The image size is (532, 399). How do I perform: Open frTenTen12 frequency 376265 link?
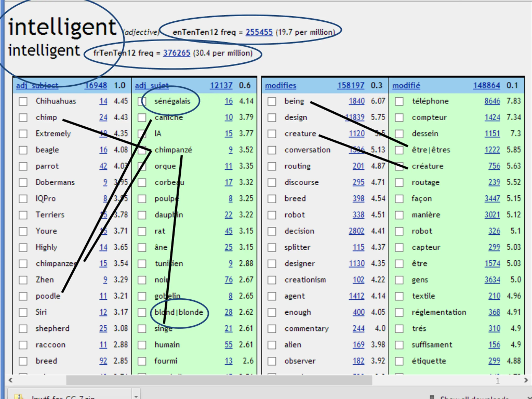tap(176, 53)
